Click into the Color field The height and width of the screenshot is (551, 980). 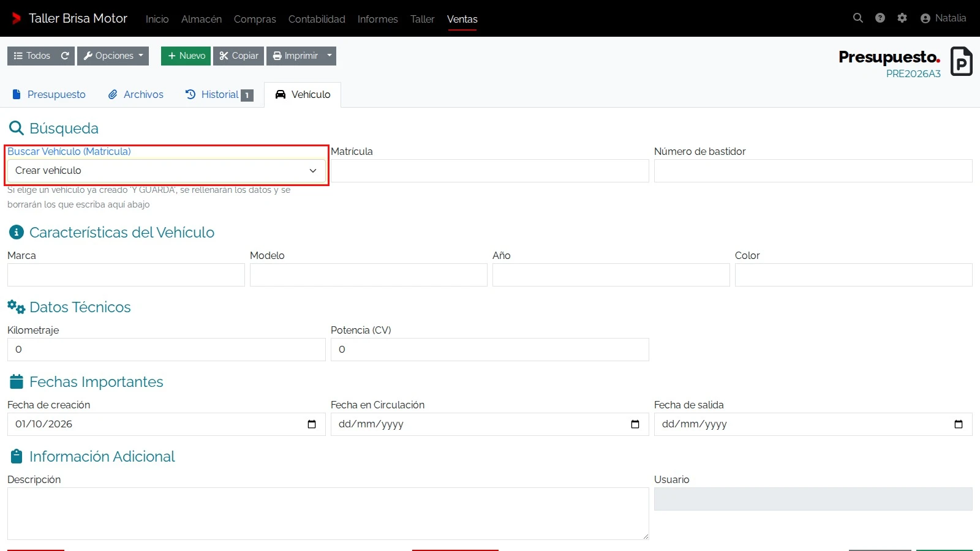click(854, 275)
